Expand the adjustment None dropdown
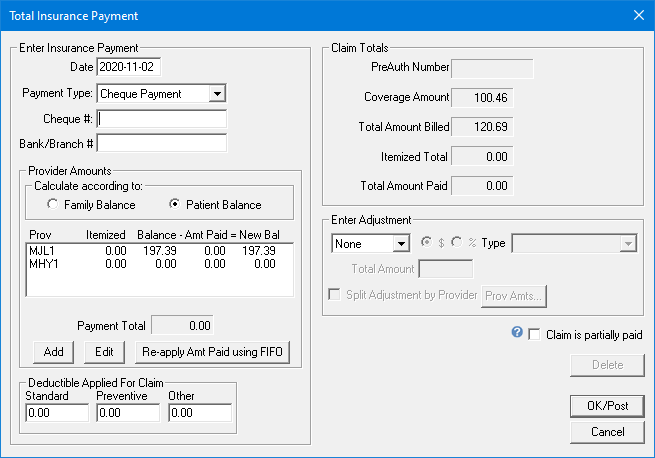655x458 pixels. [x=401, y=243]
